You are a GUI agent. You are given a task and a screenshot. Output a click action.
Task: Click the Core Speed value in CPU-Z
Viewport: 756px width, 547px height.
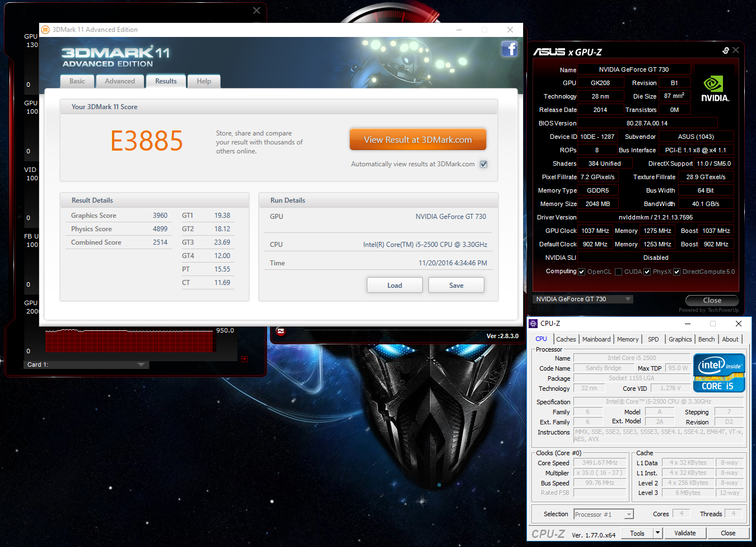(600, 463)
